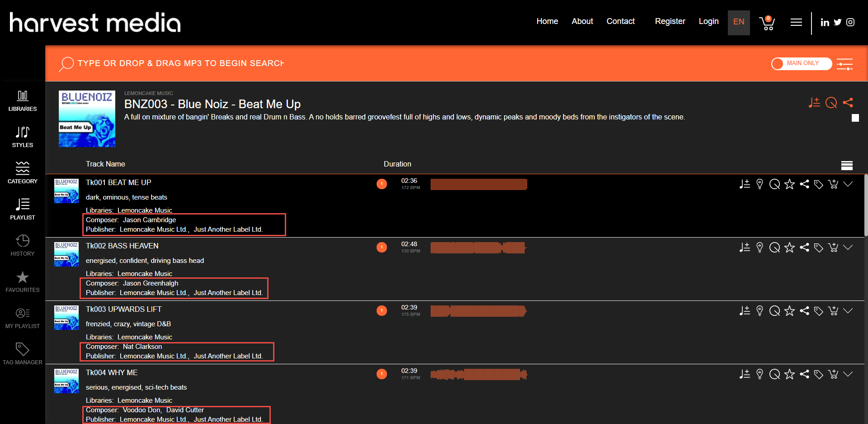868x424 pixels.
Task: Show versions badge for Tk002 BASS HEAVEN
Action: click(x=382, y=248)
